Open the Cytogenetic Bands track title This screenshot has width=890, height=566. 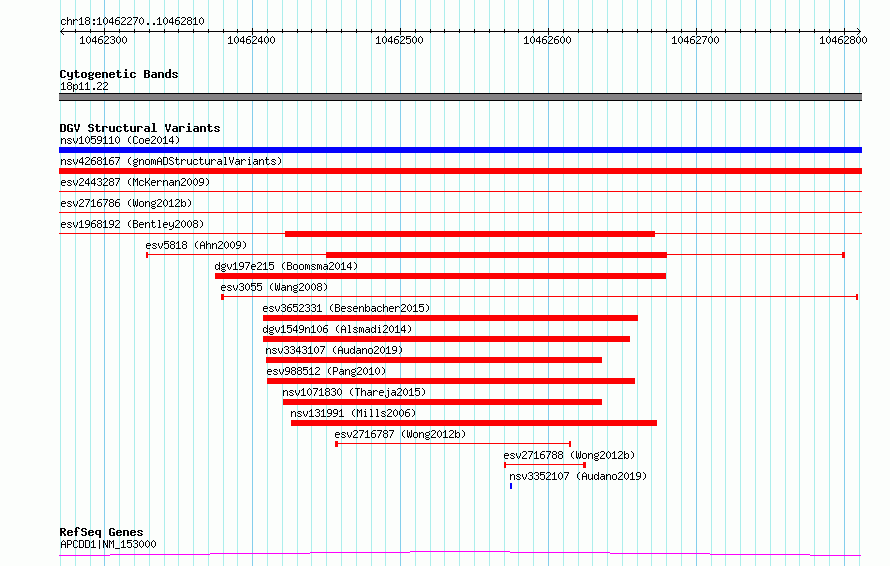point(119,74)
